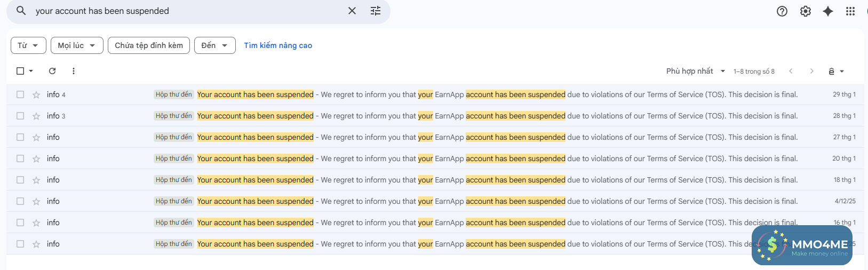868x270 pixels.
Task: Open the email from 'info 4'
Action: (435, 94)
